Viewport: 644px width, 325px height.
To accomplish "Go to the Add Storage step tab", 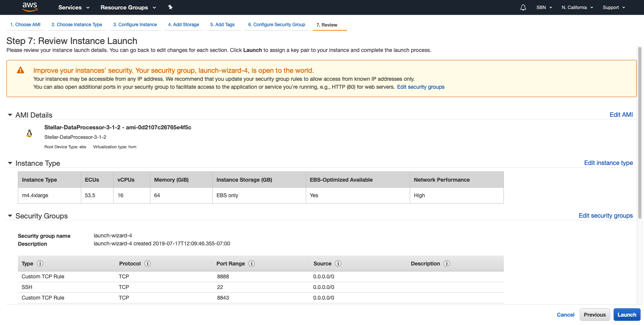I will (x=183, y=25).
